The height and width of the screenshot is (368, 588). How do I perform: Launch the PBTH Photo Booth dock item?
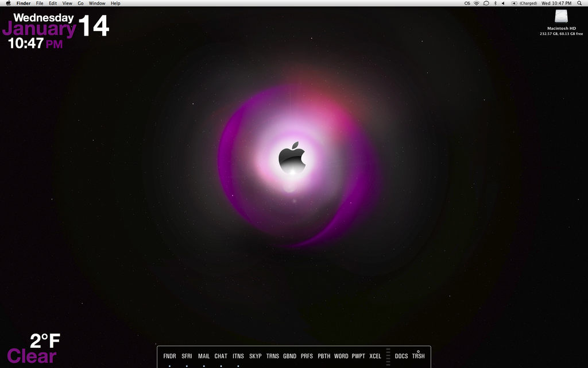[324, 356]
